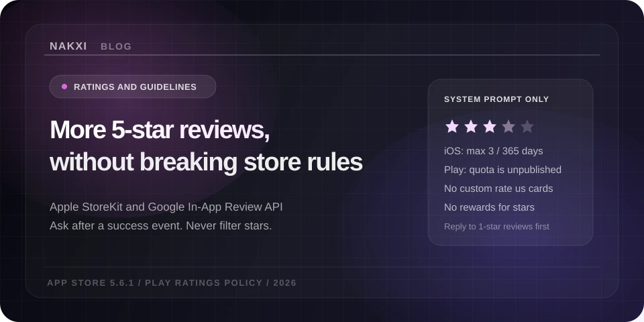Click "SYSTEM PROMPT ONLY" card title
This screenshot has height=322, width=644.
(x=496, y=99)
